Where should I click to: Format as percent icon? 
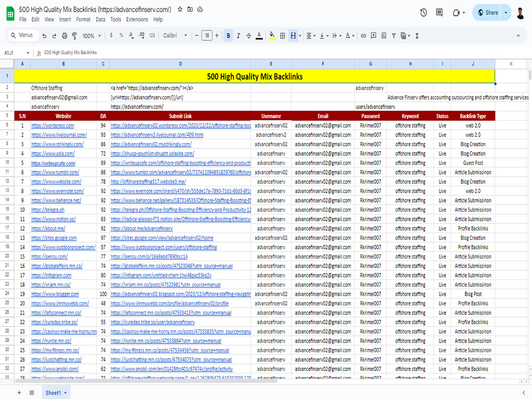click(x=121, y=35)
